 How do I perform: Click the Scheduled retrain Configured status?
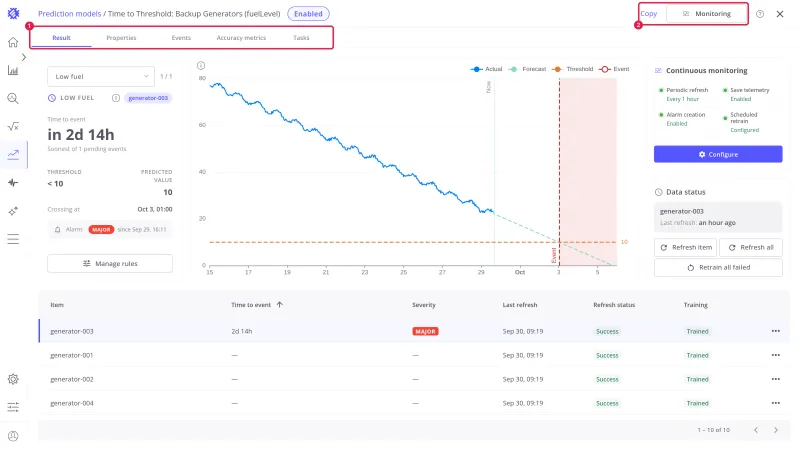[744, 122]
